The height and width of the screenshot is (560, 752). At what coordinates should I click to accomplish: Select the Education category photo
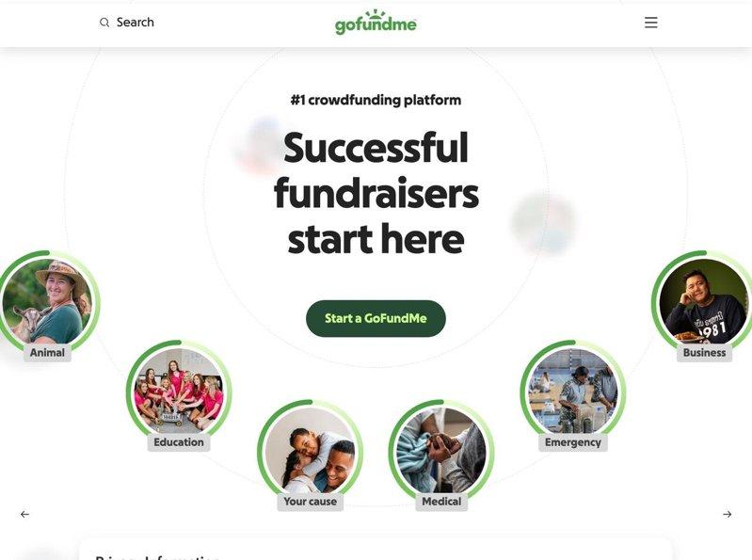[179, 392]
